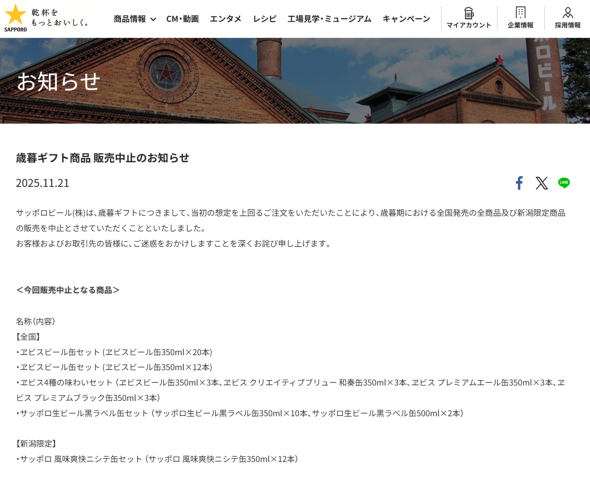Click the ヱビスビール缶セット 350ml×12本 line
This screenshot has height=477, width=590.
(114, 367)
